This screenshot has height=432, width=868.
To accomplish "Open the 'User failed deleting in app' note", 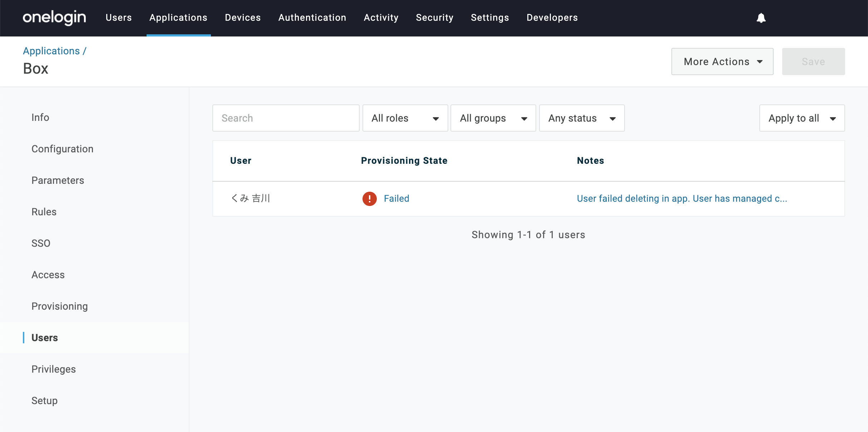I will 682,198.
